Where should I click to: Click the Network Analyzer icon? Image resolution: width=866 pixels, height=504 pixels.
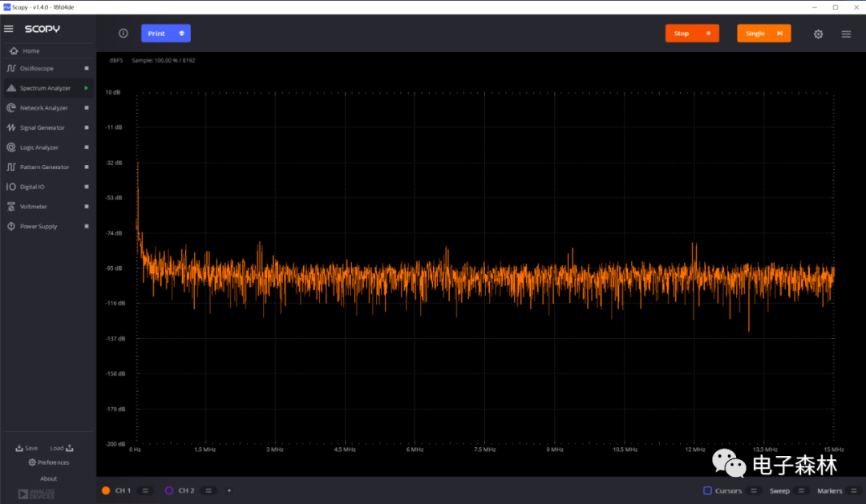coord(11,108)
